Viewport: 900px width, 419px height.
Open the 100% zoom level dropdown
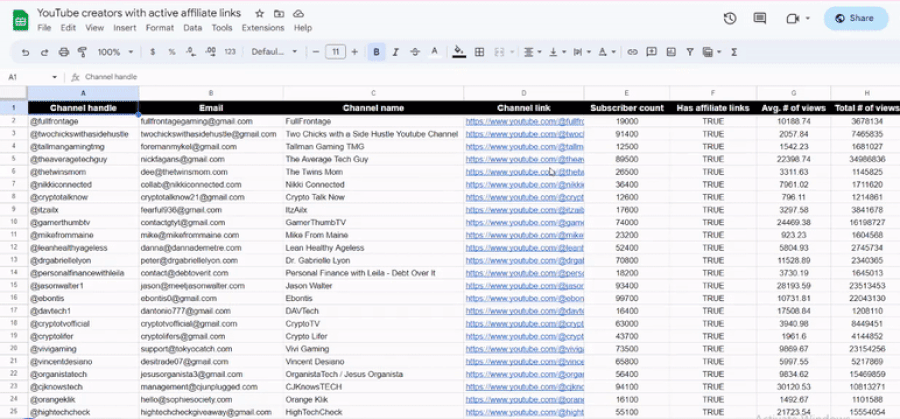(x=114, y=52)
